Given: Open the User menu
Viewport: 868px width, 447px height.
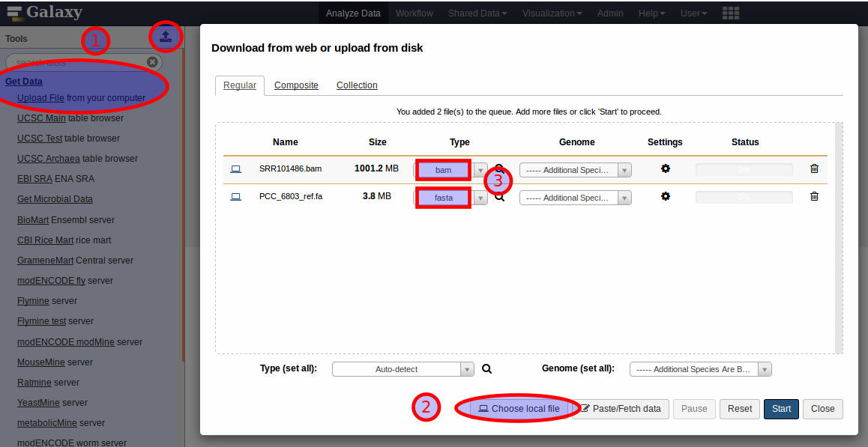Looking at the screenshot, I should pyautogui.click(x=693, y=13).
